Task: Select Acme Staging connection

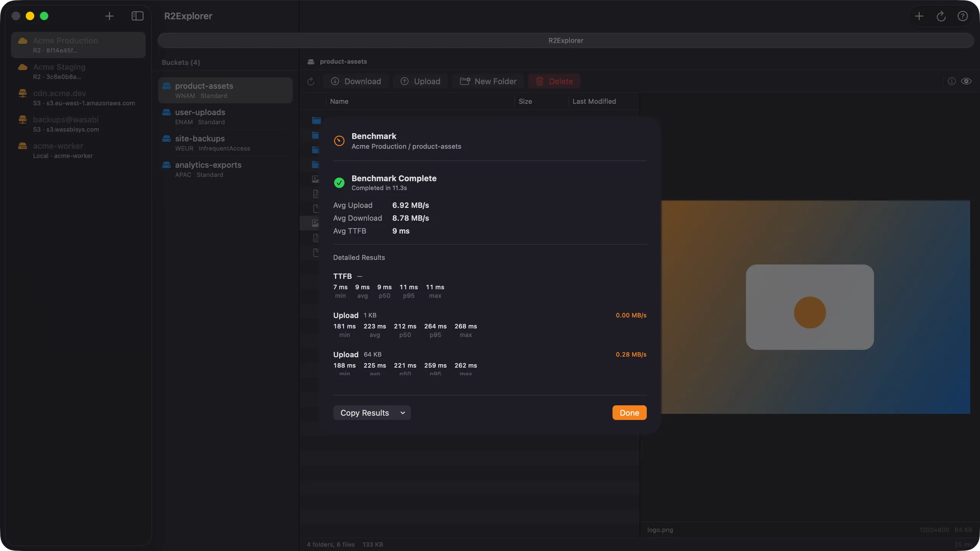Action: click(x=78, y=72)
